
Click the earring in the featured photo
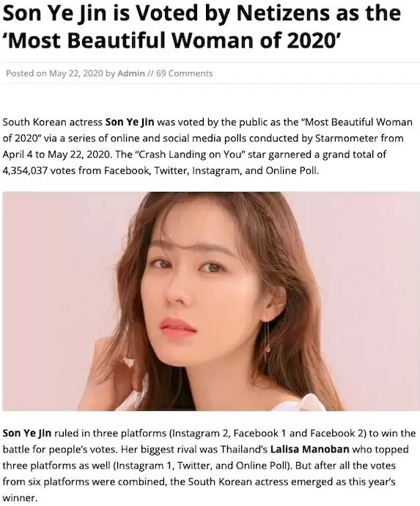click(x=267, y=340)
